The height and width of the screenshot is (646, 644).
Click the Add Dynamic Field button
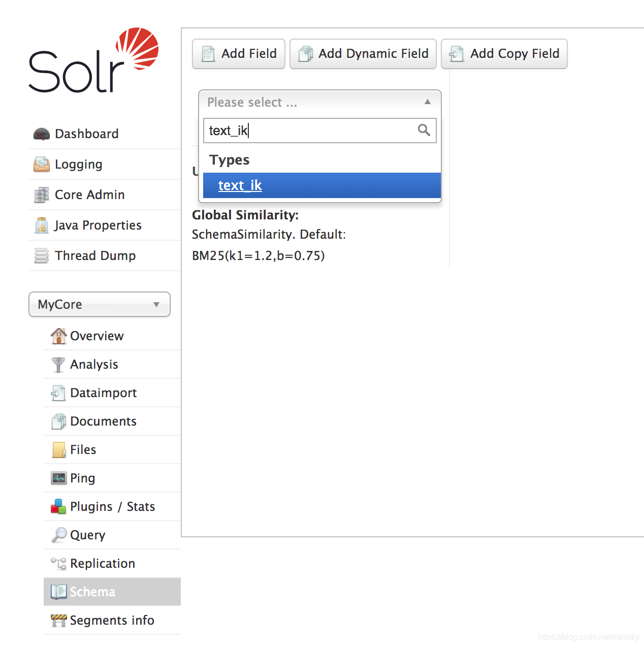[363, 54]
